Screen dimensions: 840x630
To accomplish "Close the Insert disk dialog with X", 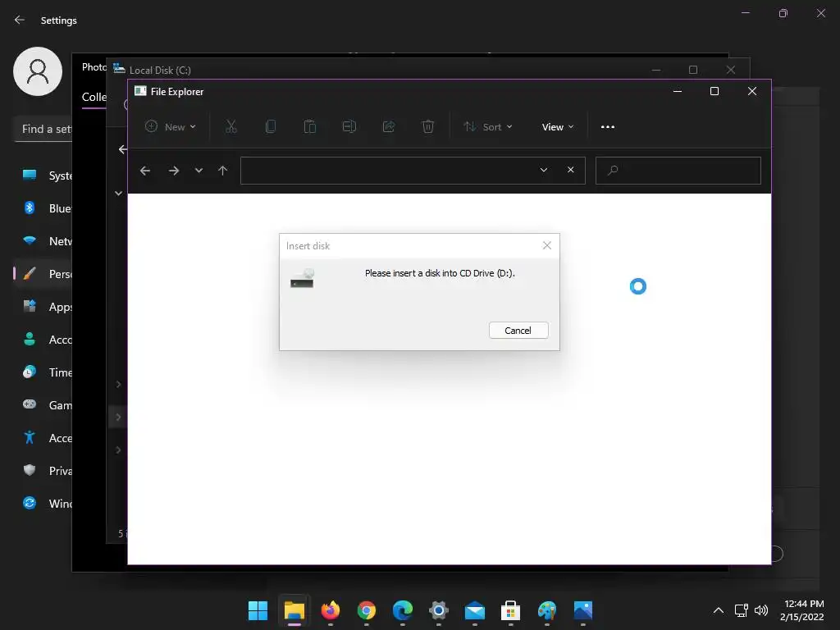I will click(546, 245).
